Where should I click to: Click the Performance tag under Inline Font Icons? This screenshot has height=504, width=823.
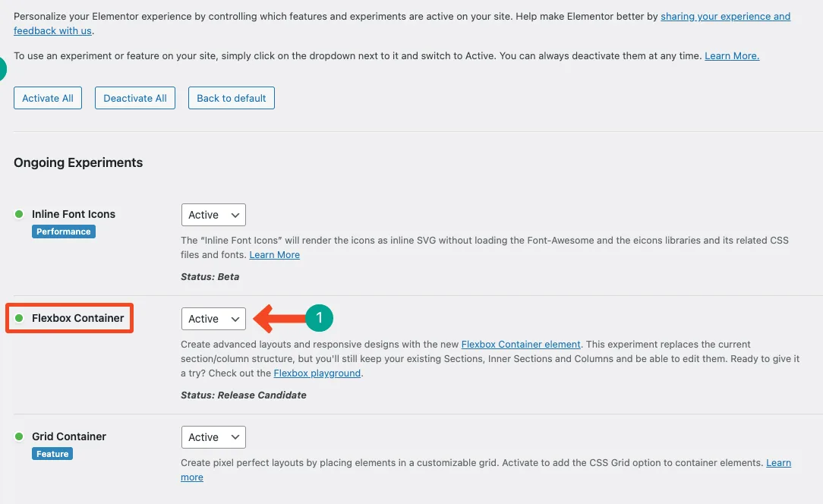point(64,232)
